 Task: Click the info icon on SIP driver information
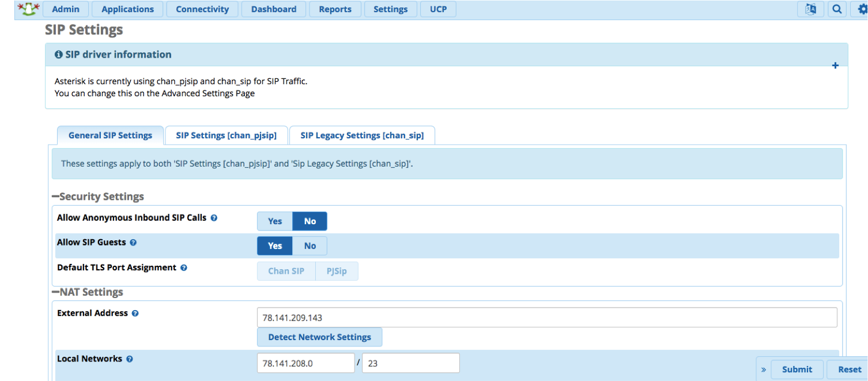pos(58,54)
